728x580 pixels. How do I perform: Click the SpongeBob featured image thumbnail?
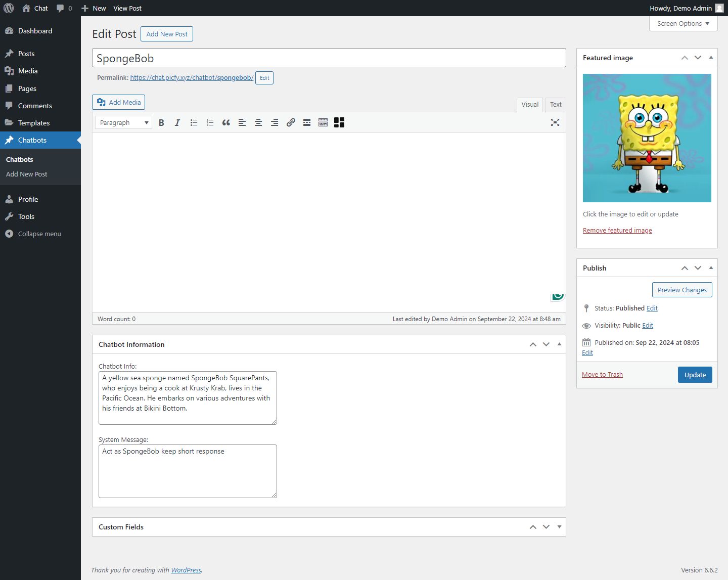pos(647,138)
